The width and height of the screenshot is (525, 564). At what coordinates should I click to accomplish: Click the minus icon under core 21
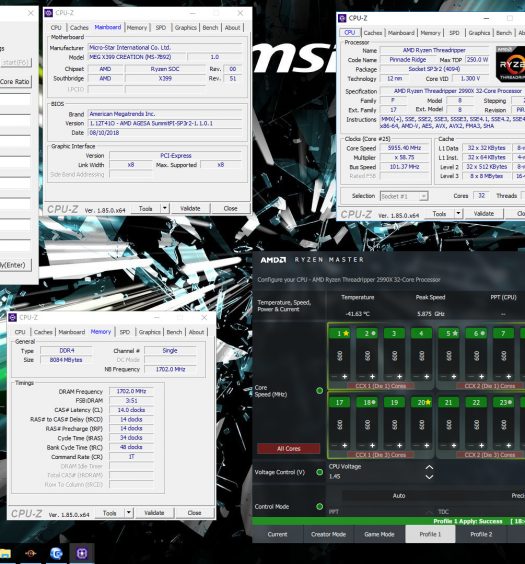[x=444, y=445]
